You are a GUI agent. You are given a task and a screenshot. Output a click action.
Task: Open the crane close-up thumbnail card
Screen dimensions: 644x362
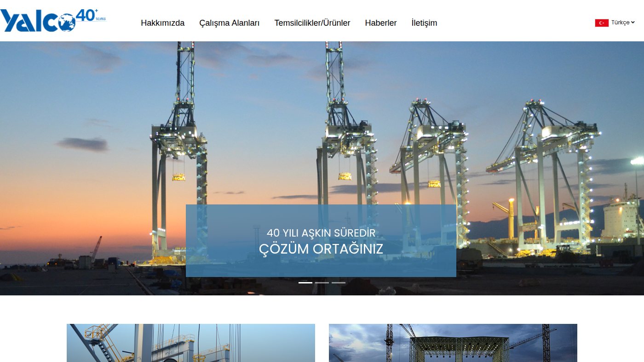pos(191,343)
